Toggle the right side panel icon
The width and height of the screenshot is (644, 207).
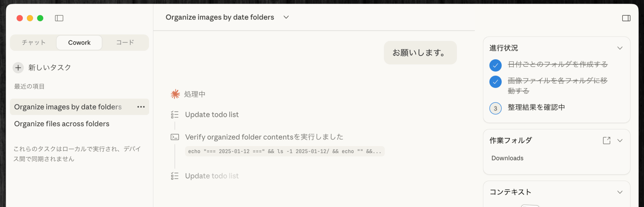tap(626, 18)
